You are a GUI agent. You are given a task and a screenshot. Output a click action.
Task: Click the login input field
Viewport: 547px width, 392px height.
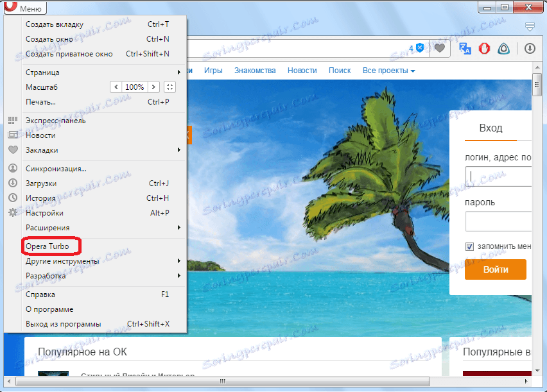point(498,176)
